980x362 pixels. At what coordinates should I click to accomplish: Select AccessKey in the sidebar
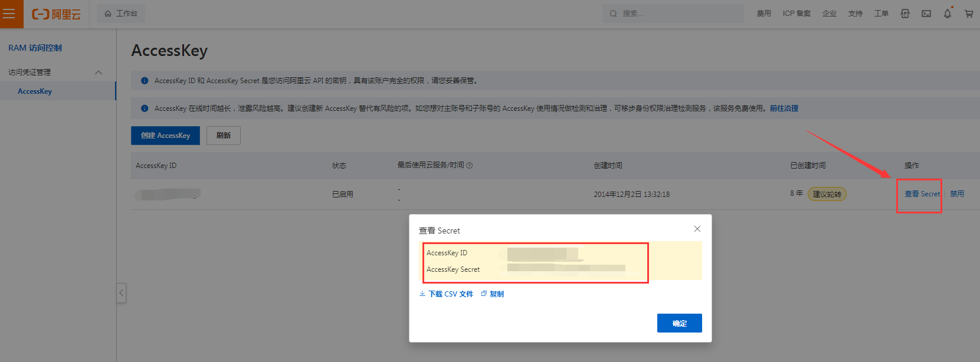35,91
